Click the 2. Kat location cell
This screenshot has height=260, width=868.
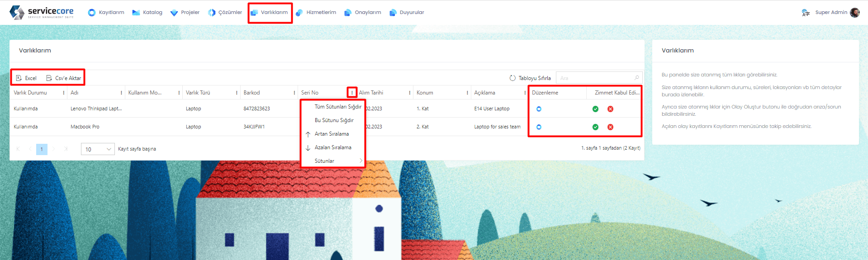pyautogui.click(x=422, y=127)
